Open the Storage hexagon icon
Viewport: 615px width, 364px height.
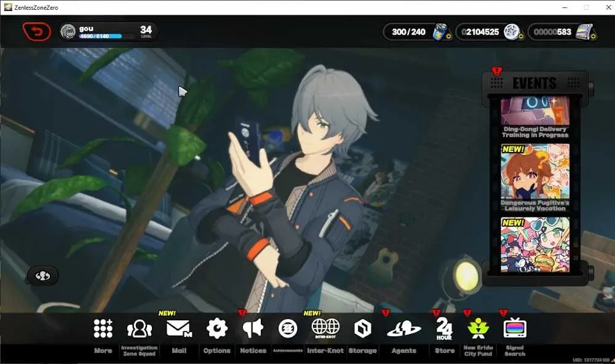(x=363, y=328)
